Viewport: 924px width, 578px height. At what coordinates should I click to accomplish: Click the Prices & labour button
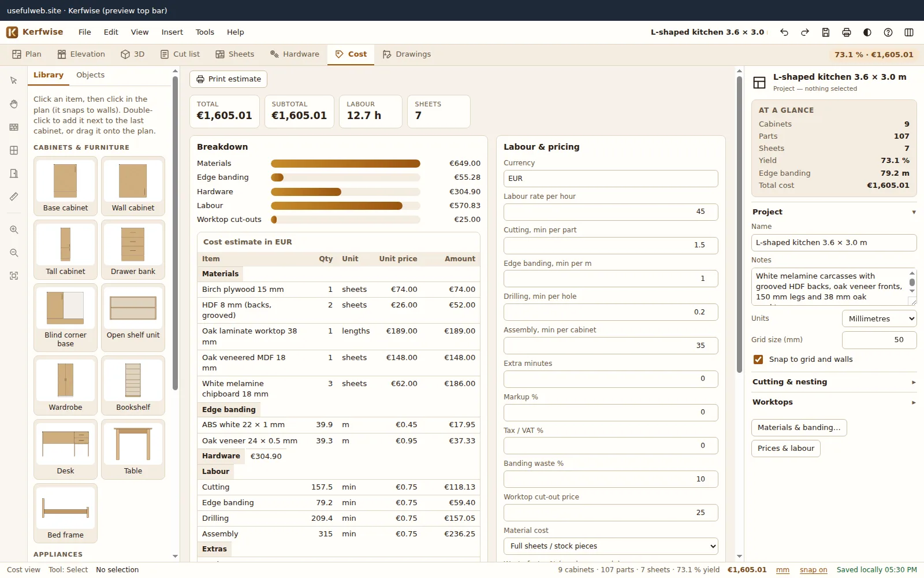[785, 449]
